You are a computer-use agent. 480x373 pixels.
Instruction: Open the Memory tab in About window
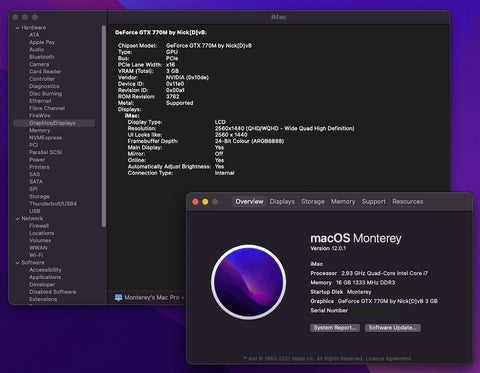pos(343,202)
